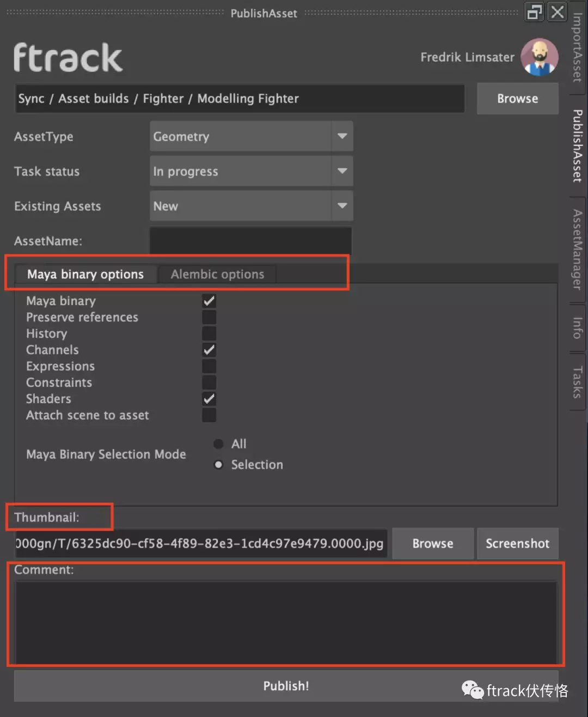Open the Info side tab
Viewport: 588px width, 717px height.
coord(577,328)
